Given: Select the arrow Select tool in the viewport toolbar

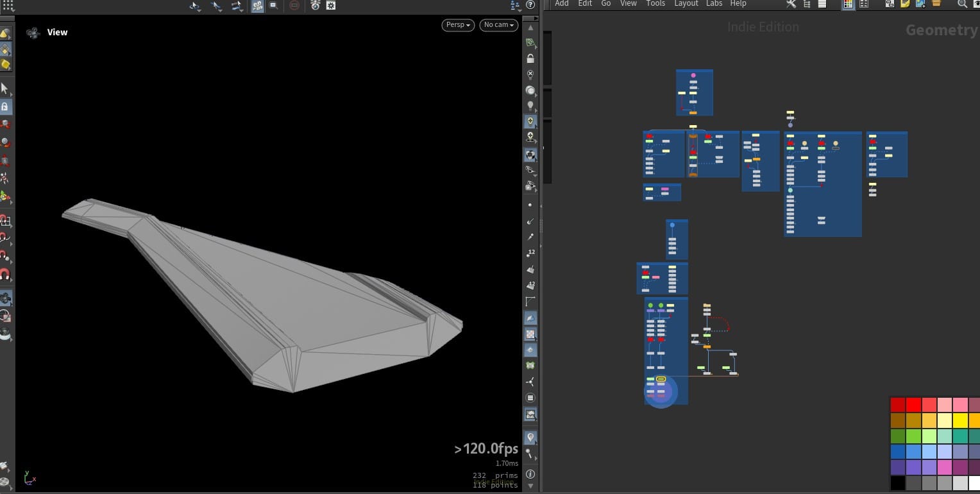Looking at the screenshot, I should 215,6.
